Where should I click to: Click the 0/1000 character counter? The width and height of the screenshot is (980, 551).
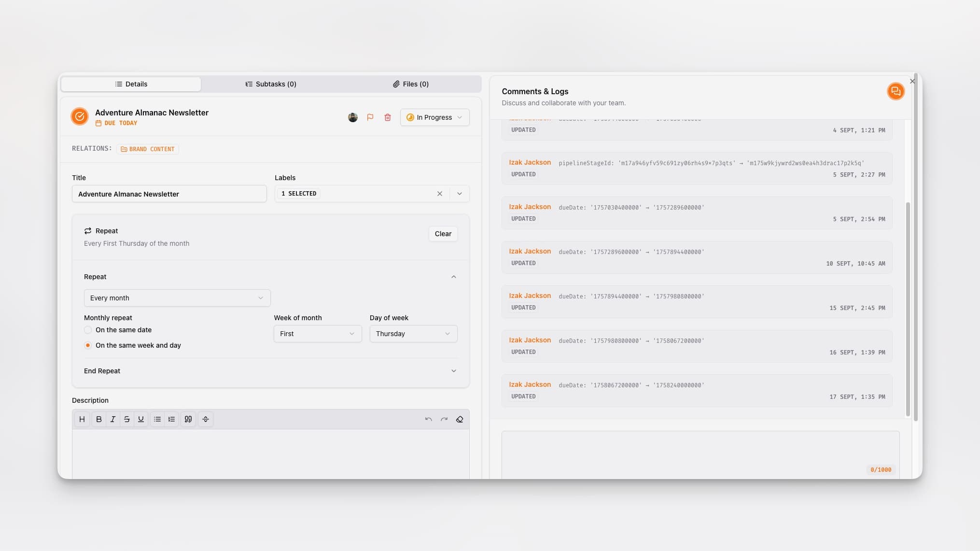[881, 470]
